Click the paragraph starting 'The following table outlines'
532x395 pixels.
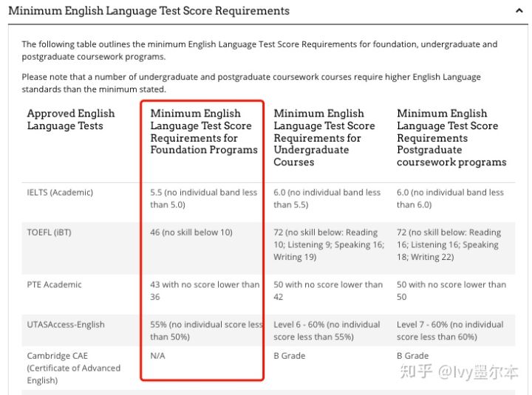point(259,50)
